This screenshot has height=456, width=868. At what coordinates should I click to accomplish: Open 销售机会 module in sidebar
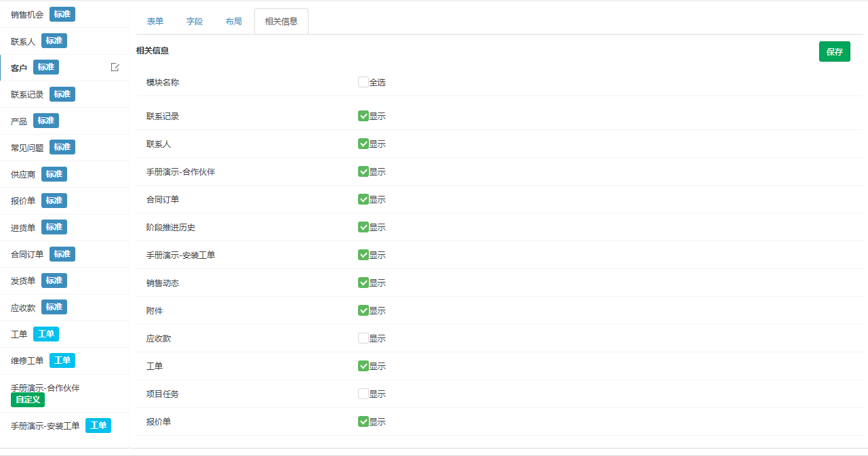[27, 14]
